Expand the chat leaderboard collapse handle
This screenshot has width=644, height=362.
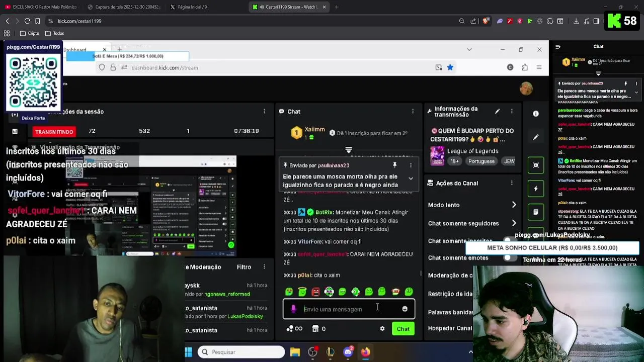348,150
